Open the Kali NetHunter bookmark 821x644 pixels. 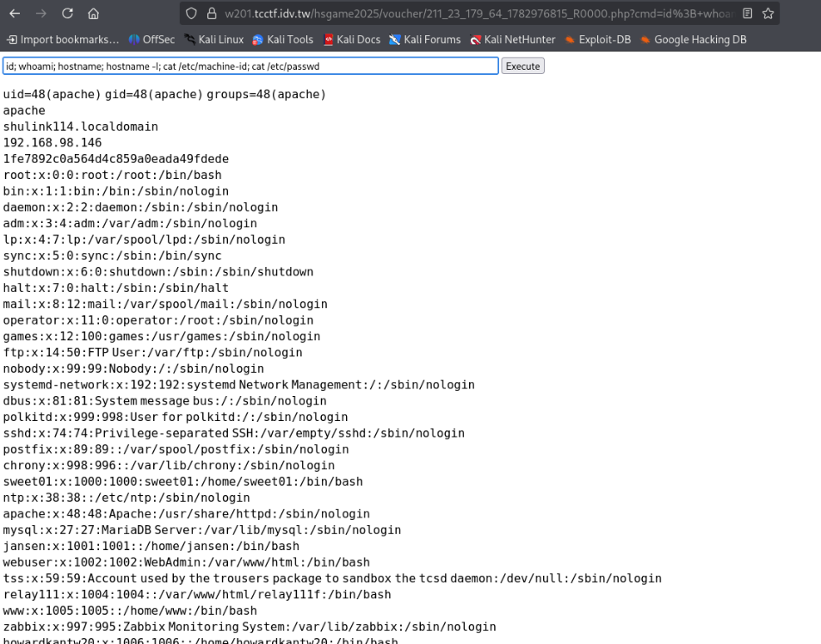513,40
